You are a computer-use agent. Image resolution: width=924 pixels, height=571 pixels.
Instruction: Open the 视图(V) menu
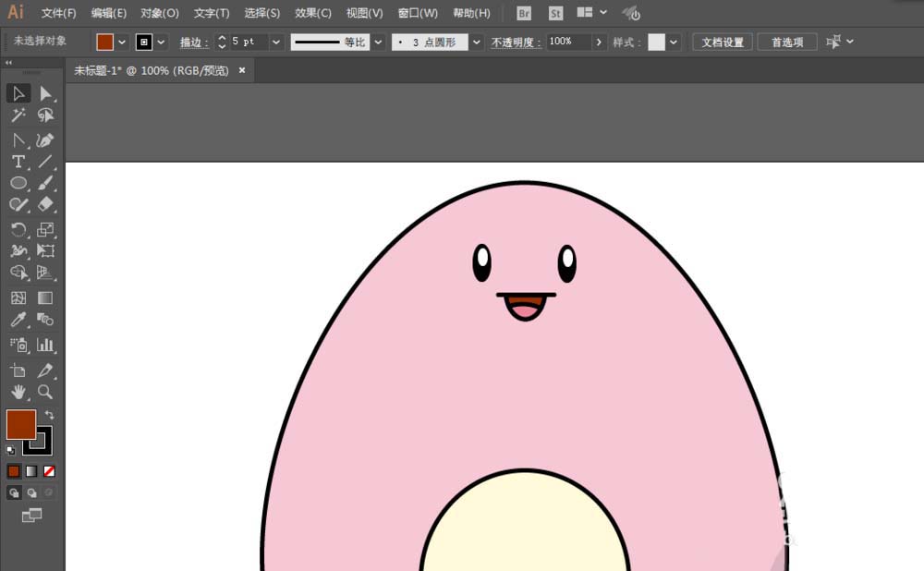[x=364, y=13]
